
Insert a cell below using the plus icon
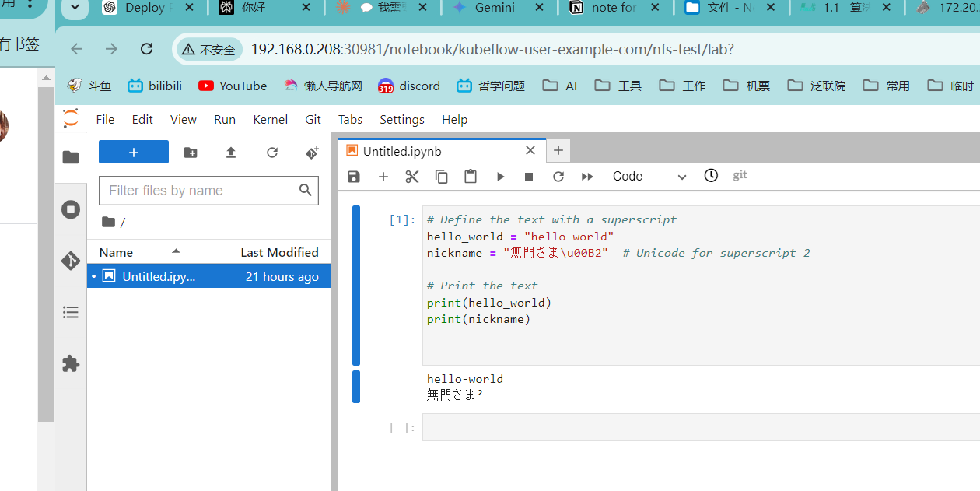[383, 177]
